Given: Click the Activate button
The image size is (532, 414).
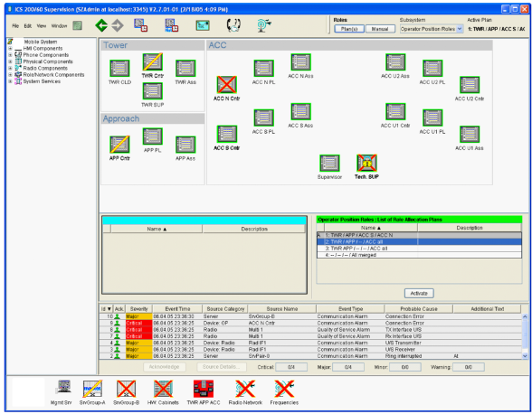Looking at the screenshot, I should [419, 293].
